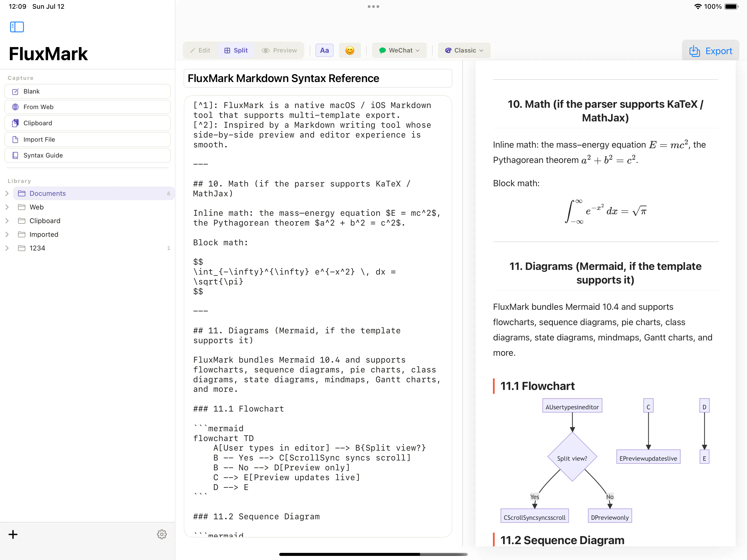
Task: Click the 'Split view?' flowchart diamond
Action: [x=572, y=457]
